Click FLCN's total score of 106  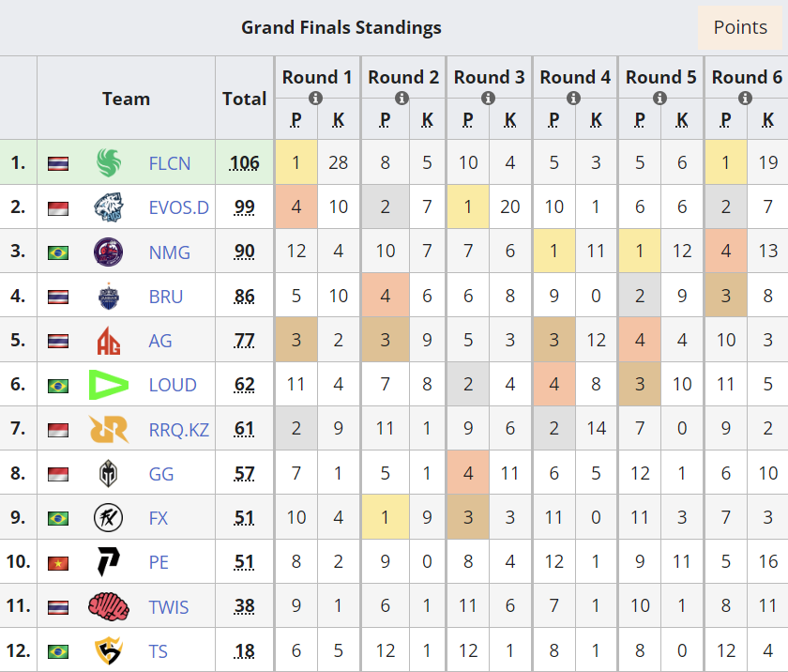tap(244, 163)
